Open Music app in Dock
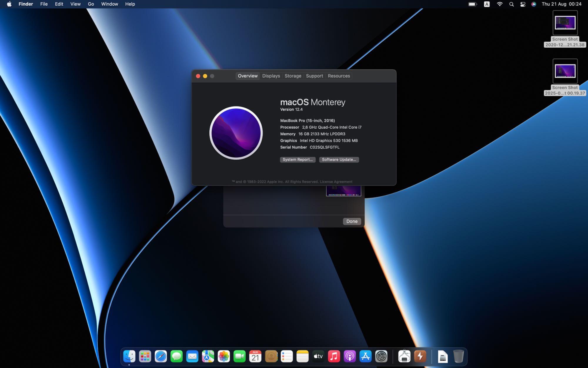588x368 pixels. [334, 356]
